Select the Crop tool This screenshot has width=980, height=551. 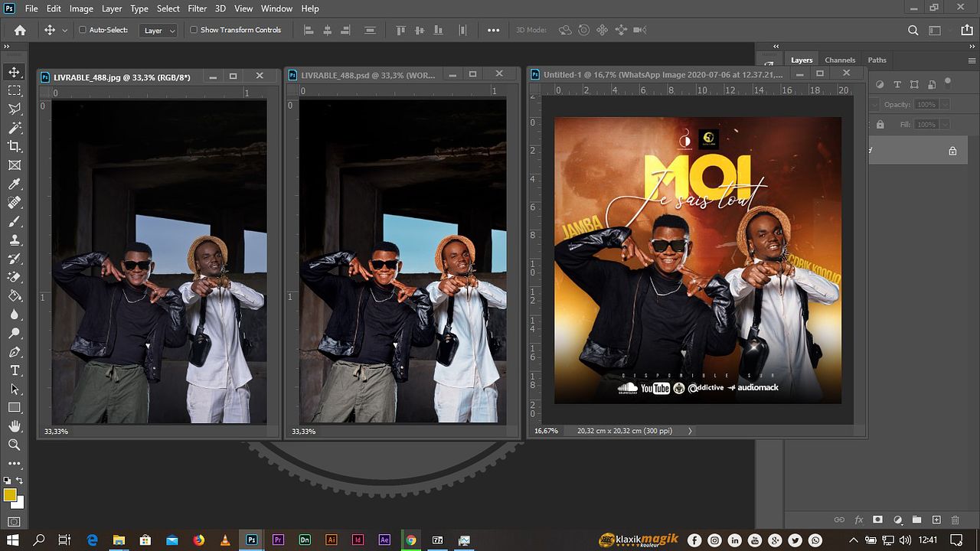click(15, 146)
